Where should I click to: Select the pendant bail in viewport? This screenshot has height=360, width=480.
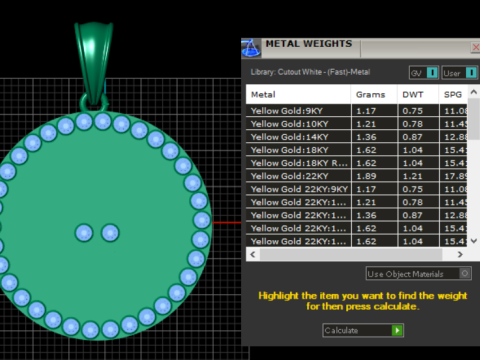coord(94,62)
